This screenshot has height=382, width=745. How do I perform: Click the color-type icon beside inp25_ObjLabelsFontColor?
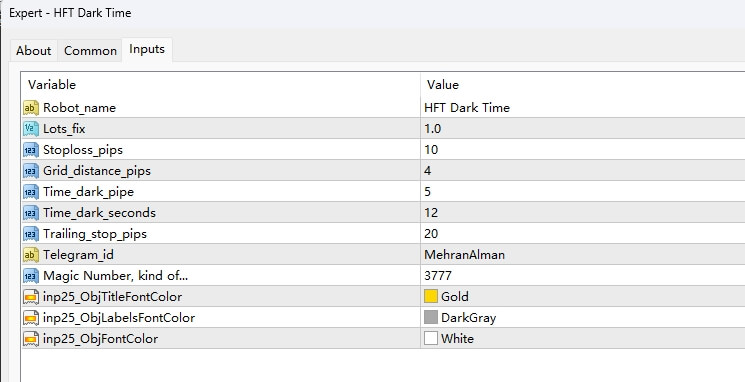(31, 317)
